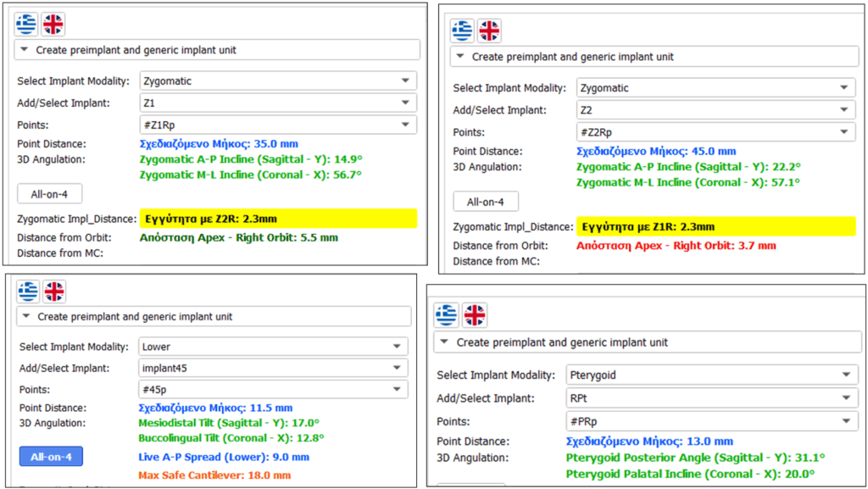868x489 pixels.
Task: Switch to Greek in the Z2 implant panel
Action: pyautogui.click(x=462, y=31)
